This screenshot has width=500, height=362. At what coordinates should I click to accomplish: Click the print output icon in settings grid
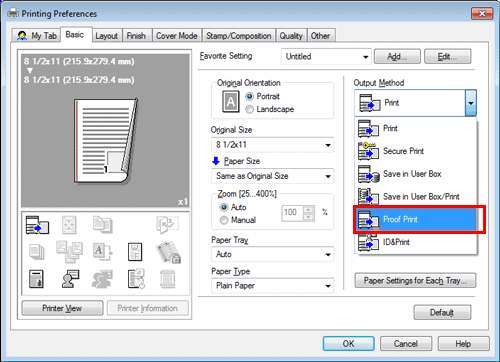click(37, 225)
